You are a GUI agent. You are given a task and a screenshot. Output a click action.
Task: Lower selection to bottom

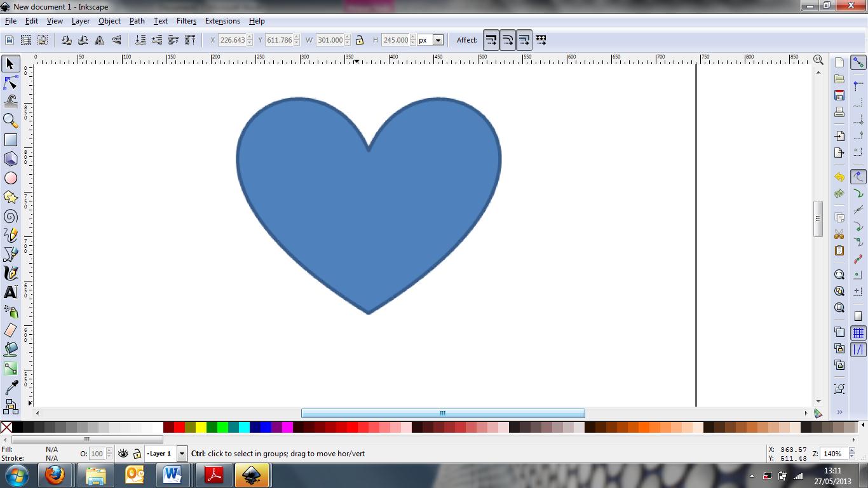140,40
